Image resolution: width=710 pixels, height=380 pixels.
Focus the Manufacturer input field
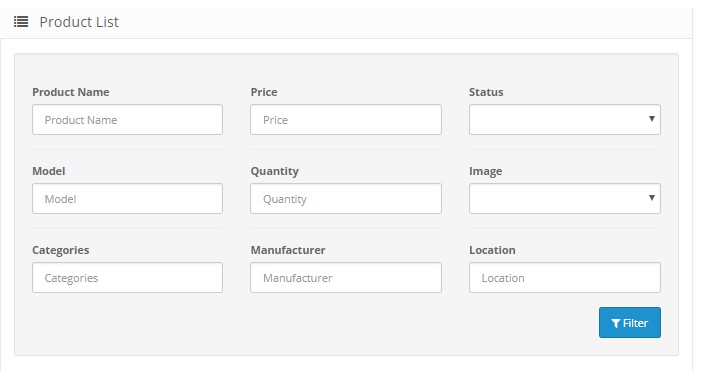pyautogui.click(x=346, y=278)
